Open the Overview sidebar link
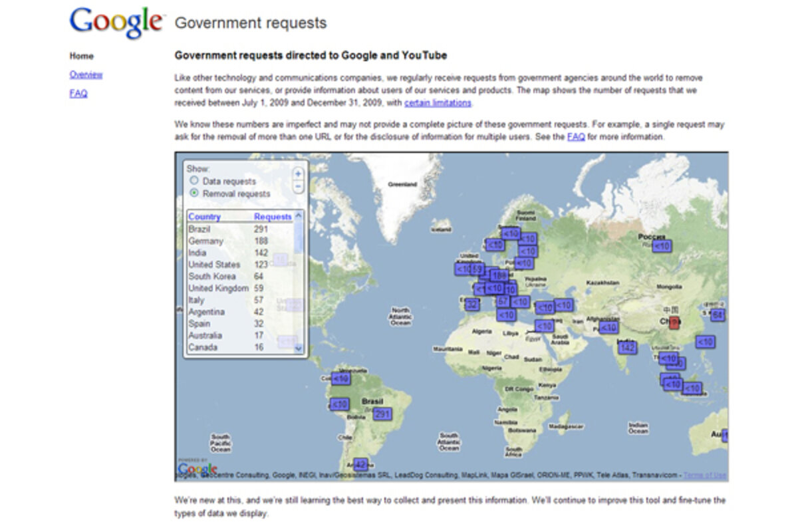Viewport: 798px width, 532px height. pyautogui.click(x=86, y=74)
